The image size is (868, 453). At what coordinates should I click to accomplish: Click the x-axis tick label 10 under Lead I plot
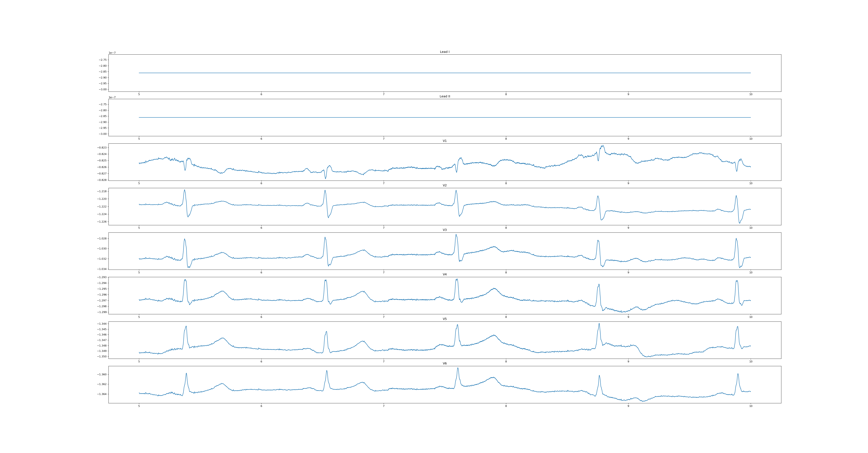(750, 94)
